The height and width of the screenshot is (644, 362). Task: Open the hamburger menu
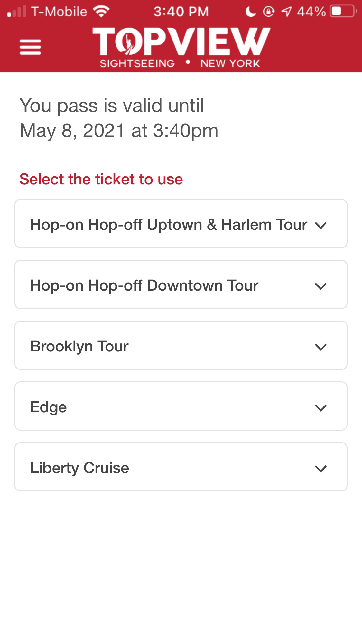30,47
